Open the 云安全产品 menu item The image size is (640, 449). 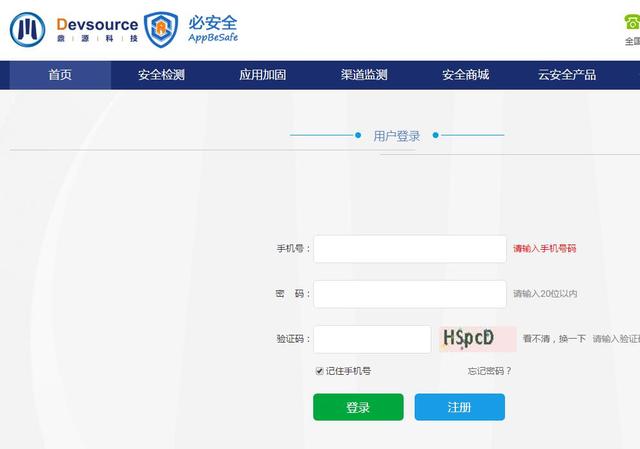tap(567, 75)
